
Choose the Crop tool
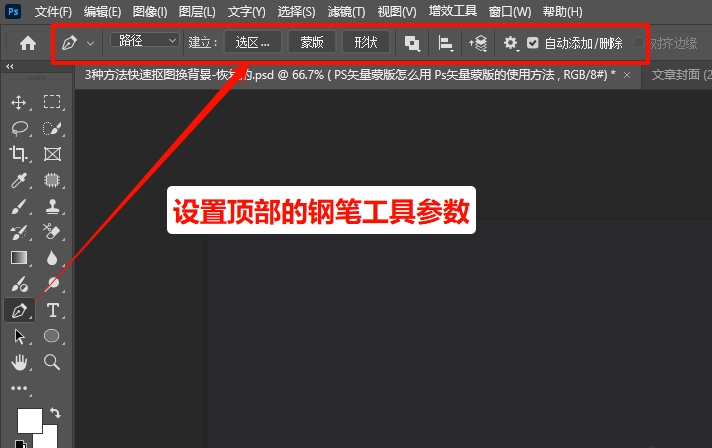point(19,154)
